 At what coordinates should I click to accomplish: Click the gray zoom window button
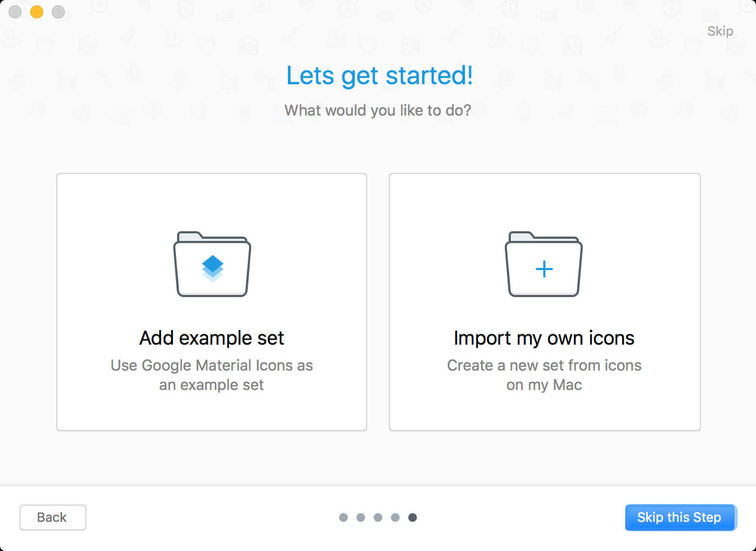pos(58,11)
